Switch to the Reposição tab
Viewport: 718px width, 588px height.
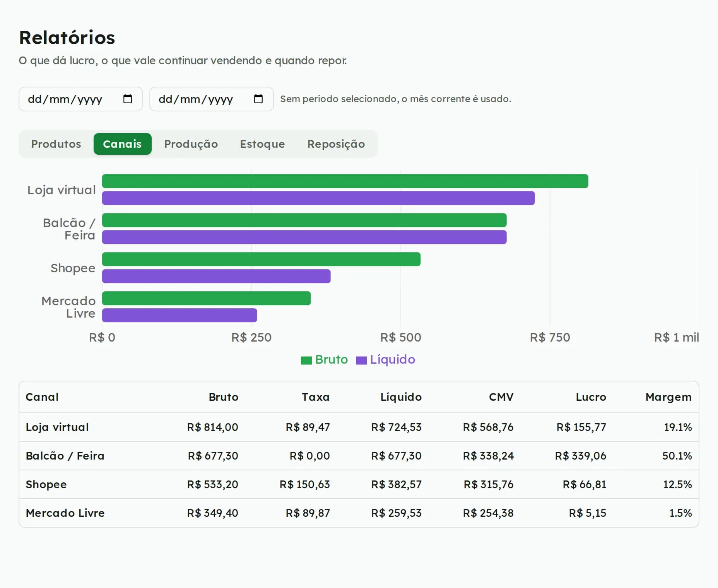click(336, 144)
